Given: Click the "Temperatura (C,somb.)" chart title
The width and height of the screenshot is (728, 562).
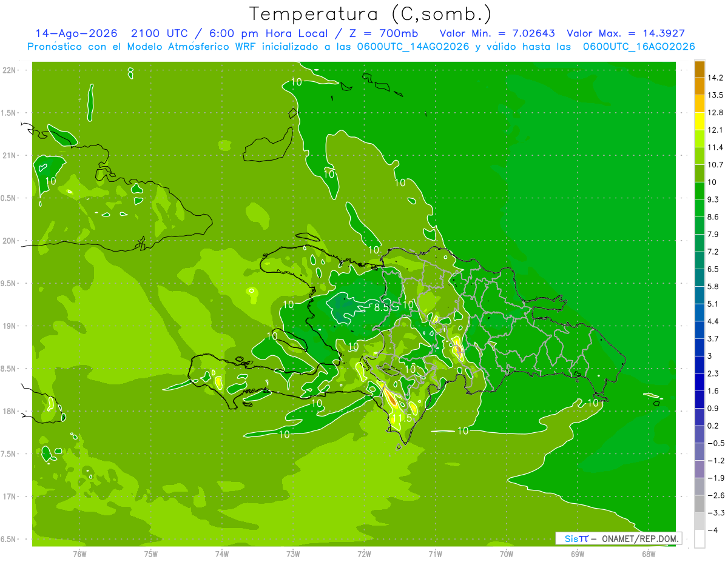Looking at the screenshot, I should pos(371,14).
